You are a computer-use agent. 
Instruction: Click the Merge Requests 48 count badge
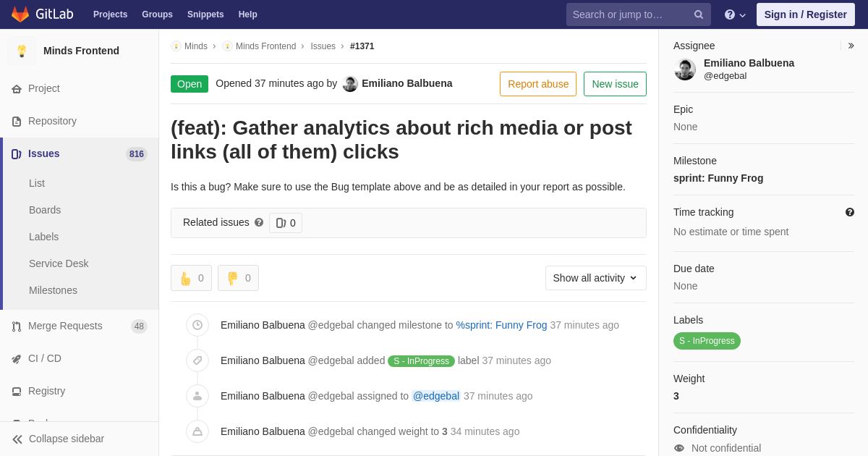(x=139, y=326)
